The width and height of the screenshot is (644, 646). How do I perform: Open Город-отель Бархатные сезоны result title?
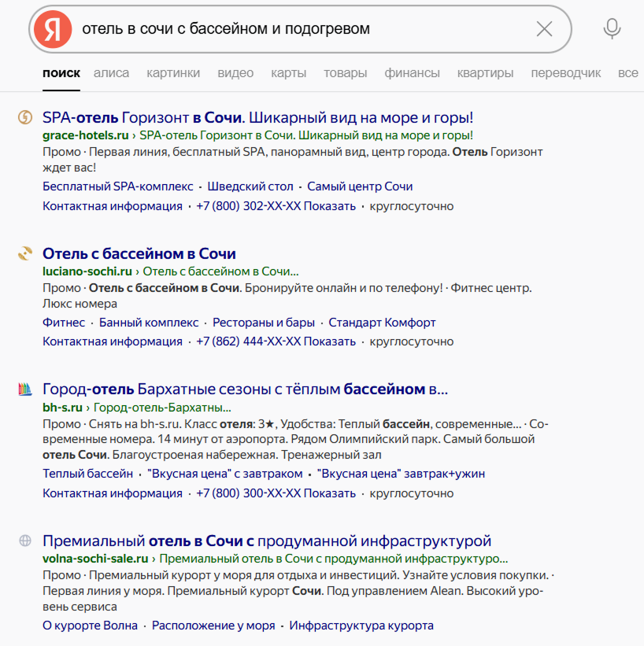(x=246, y=389)
